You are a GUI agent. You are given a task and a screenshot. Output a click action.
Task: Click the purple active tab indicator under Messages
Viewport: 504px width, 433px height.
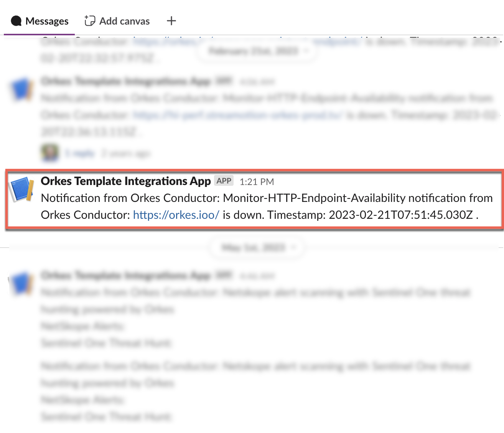point(38,34)
